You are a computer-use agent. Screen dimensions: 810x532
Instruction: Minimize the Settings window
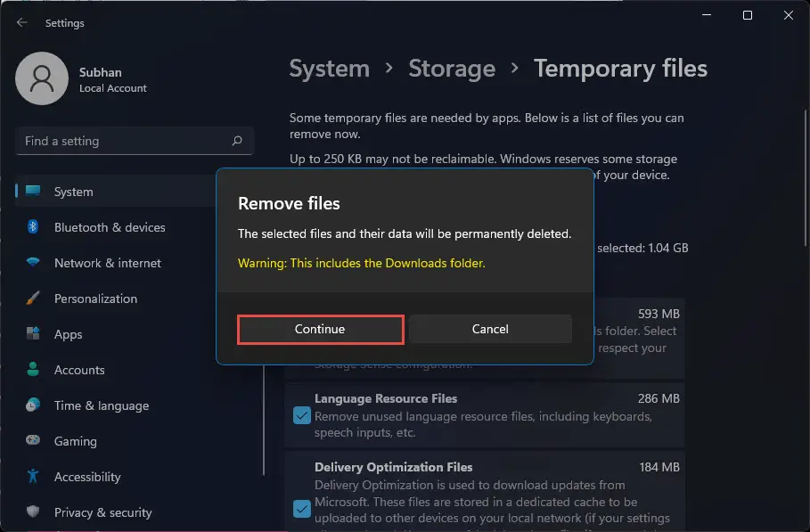[x=707, y=15]
